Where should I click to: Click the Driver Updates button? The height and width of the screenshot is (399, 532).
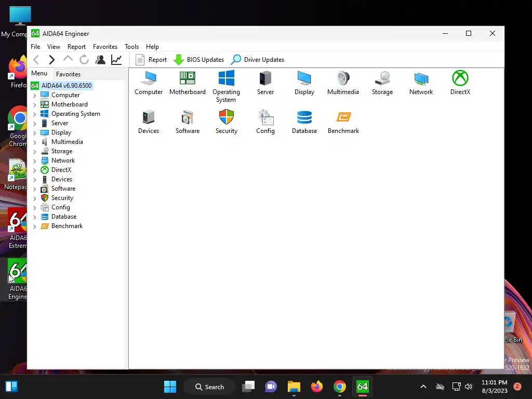(258, 60)
